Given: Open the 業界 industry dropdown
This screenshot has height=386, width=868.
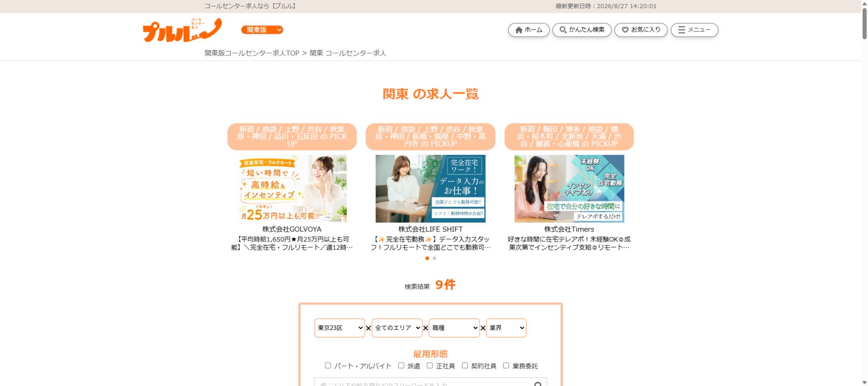Looking at the screenshot, I should tap(506, 328).
